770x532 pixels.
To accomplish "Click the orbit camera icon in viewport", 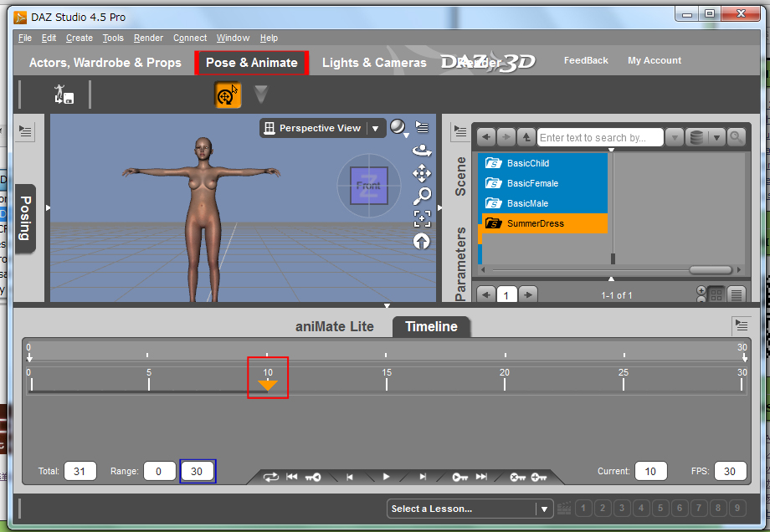I will click(x=422, y=151).
